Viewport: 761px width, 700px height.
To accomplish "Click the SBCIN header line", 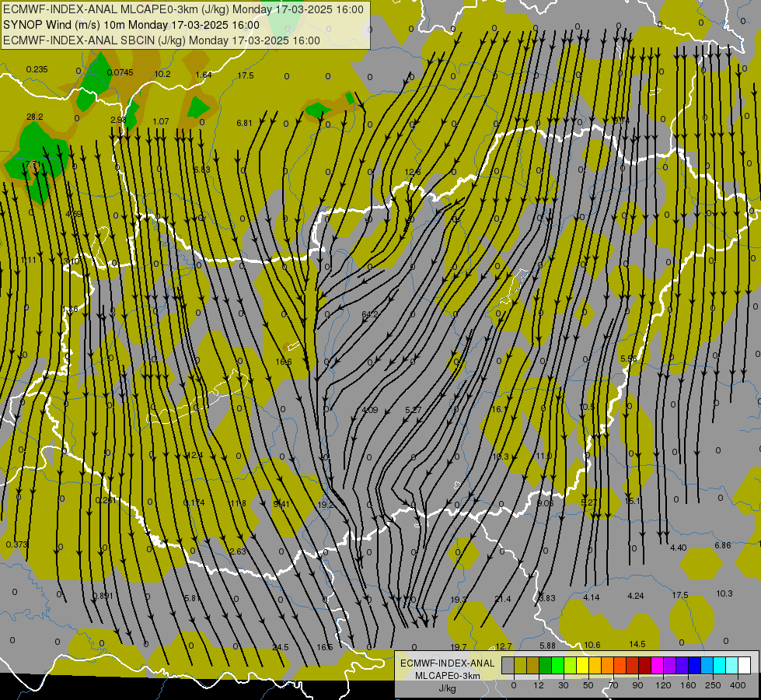I will click(x=162, y=40).
